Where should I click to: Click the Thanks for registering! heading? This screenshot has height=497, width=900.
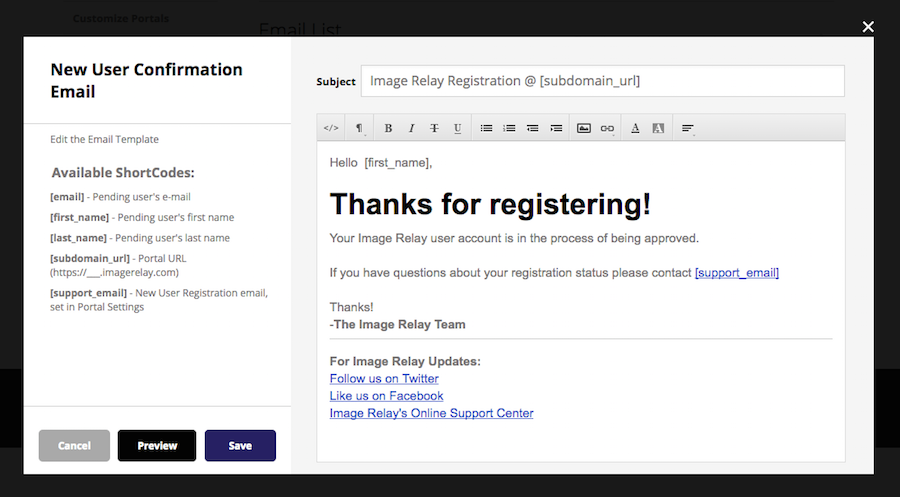(x=490, y=204)
